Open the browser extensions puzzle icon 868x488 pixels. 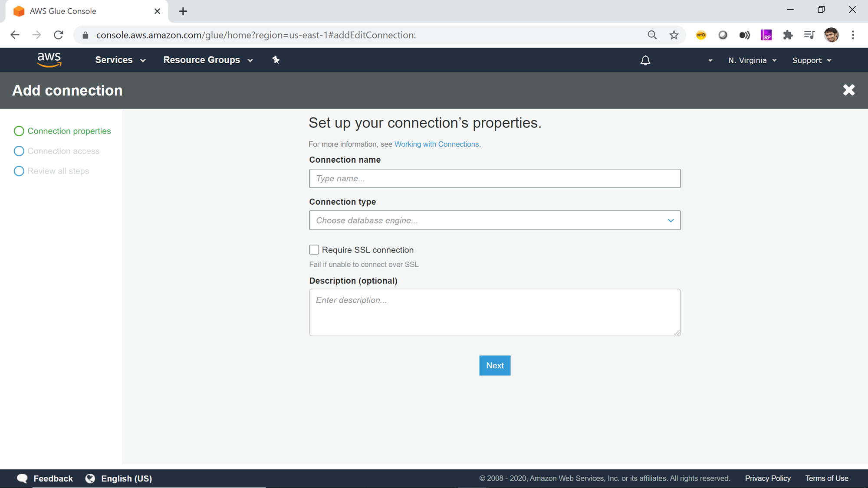point(788,35)
